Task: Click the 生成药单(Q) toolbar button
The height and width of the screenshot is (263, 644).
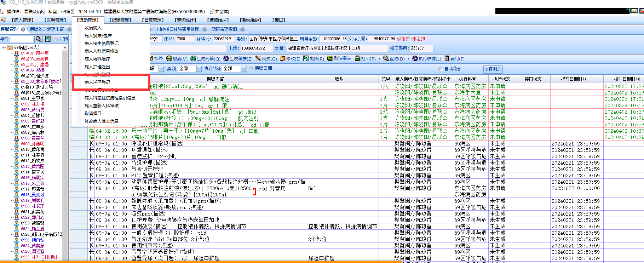Action: [205, 58]
